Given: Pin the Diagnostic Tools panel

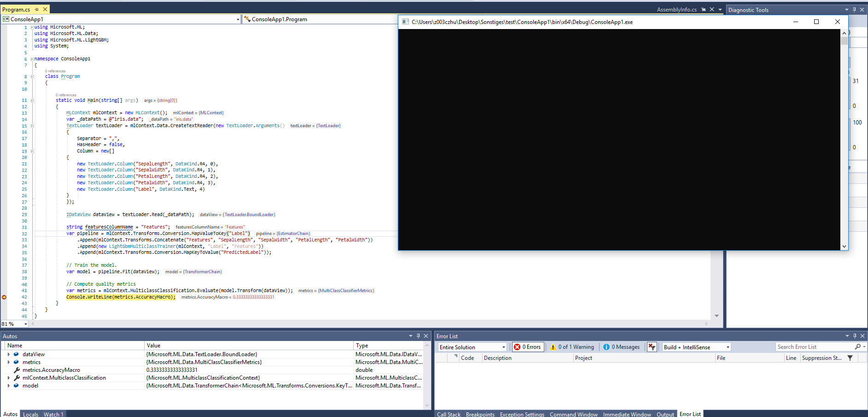Looking at the screenshot, I should pyautogui.click(x=855, y=9).
